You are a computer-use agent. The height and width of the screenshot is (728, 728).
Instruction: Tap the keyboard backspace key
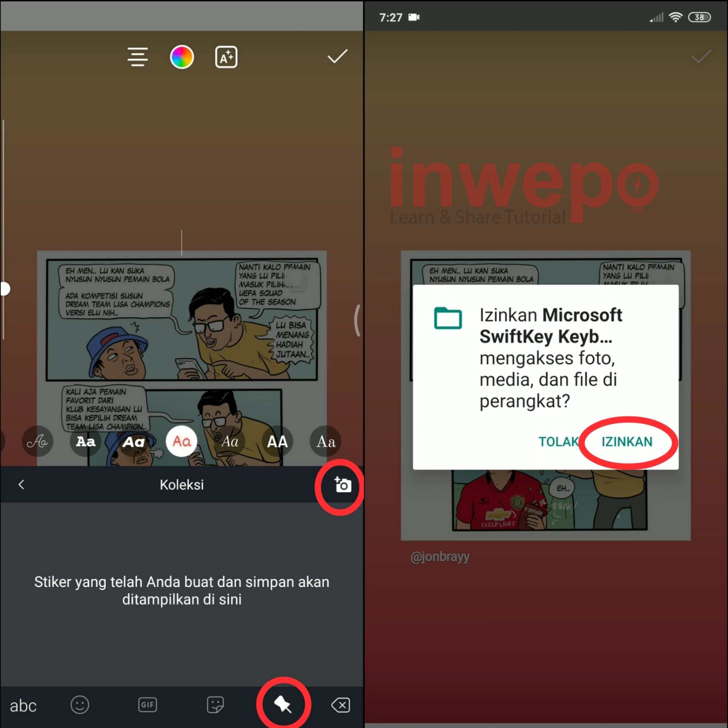tap(340, 705)
